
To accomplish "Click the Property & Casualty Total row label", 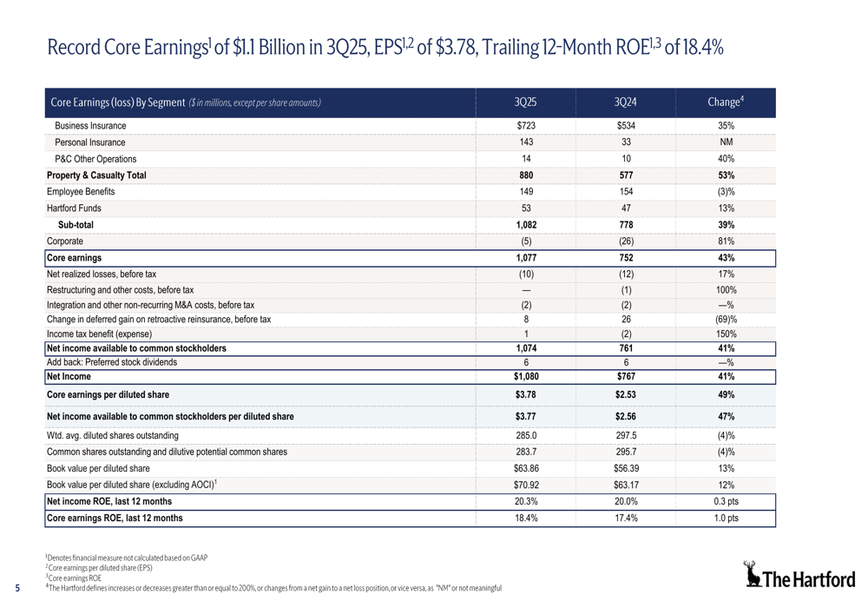I will tap(96, 175).
